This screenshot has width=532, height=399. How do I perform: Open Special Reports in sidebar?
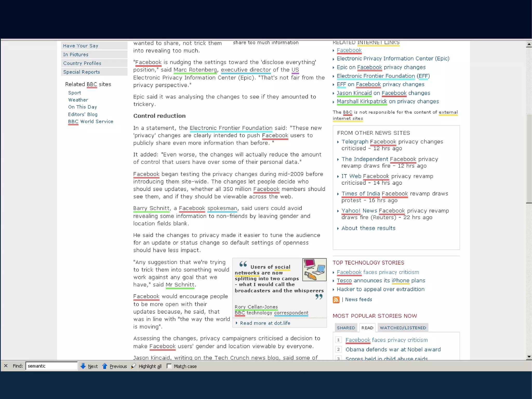81,72
